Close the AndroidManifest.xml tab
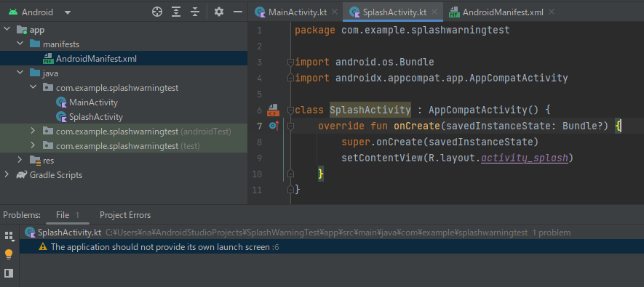Image resolution: width=644 pixels, height=287 pixels. coord(551,12)
